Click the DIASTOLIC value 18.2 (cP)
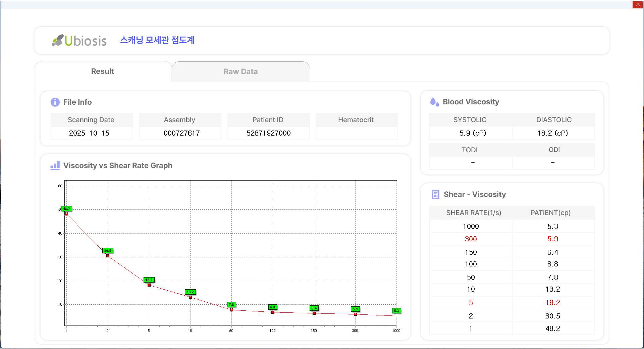644x349 pixels. tap(552, 133)
